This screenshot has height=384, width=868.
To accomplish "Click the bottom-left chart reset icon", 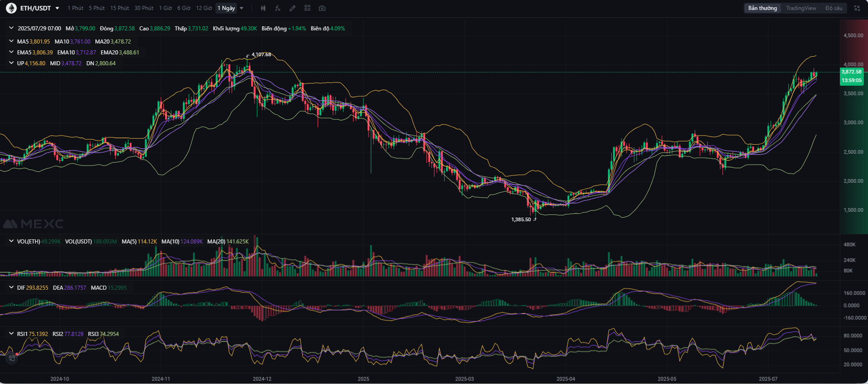I will tap(12, 358).
